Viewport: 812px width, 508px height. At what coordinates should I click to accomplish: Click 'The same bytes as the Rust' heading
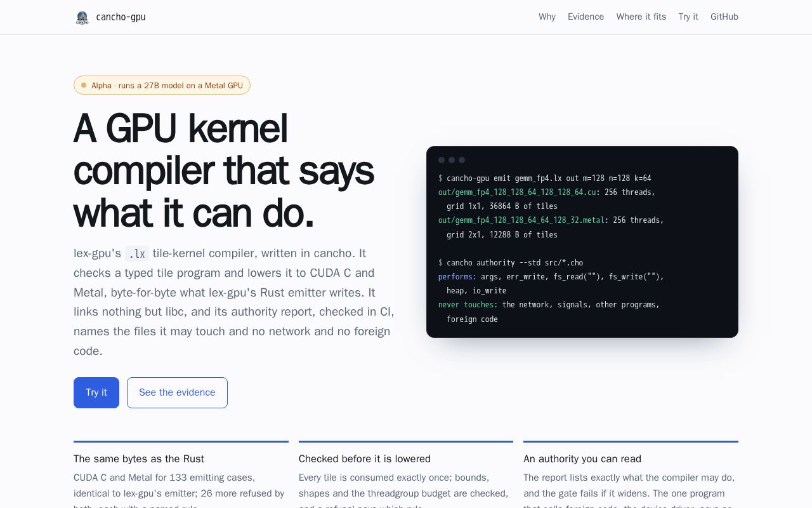(x=139, y=458)
